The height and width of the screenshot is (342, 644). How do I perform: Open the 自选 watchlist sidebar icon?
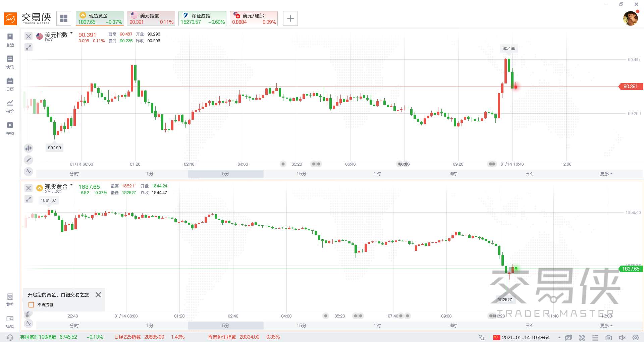pyautogui.click(x=10, y=39)
